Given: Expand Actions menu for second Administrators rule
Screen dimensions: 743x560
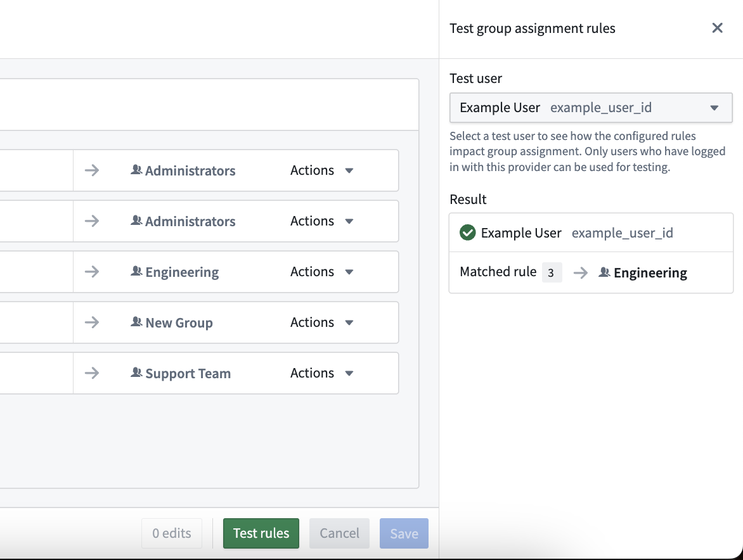Looking at the screenshot, I should pyautogui.click(x=322, y=221).
